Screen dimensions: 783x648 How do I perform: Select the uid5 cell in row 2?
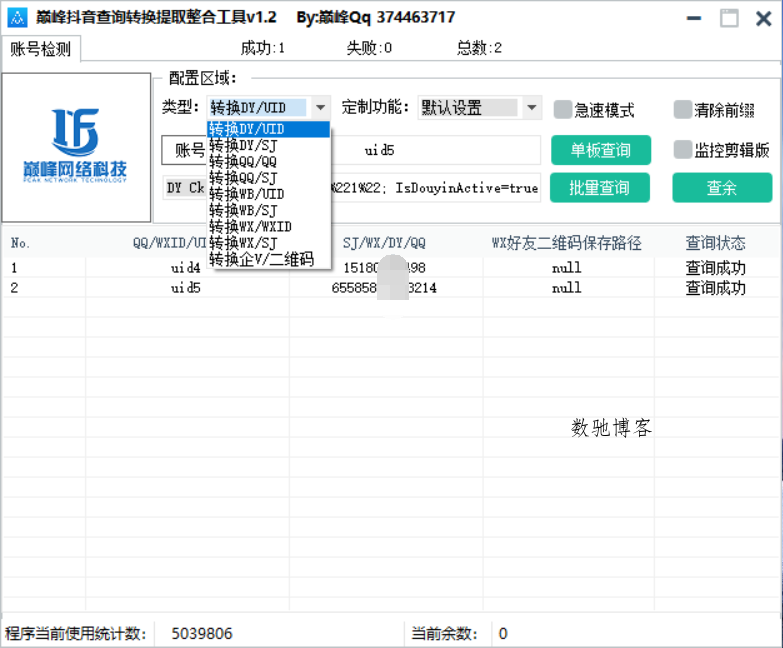(186, 288)
